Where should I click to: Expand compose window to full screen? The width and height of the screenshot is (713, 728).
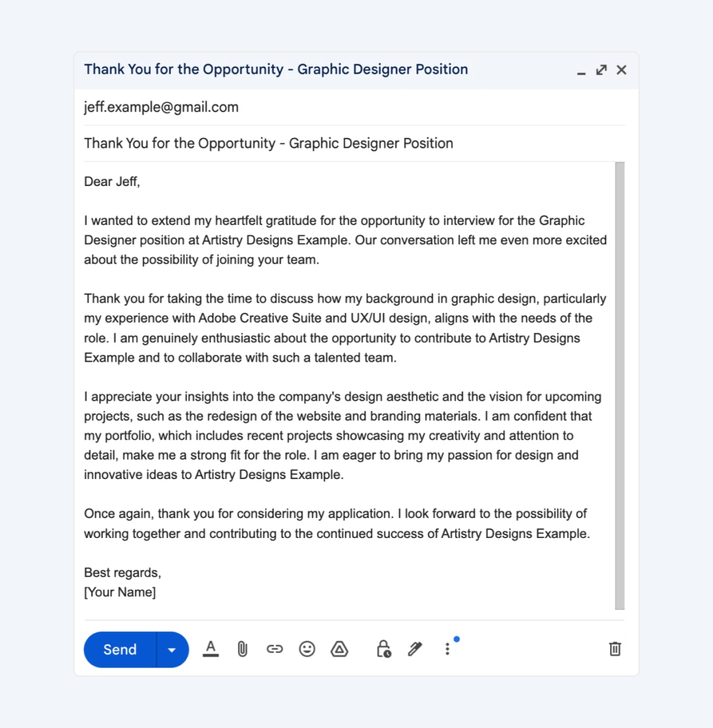point(602,70)
